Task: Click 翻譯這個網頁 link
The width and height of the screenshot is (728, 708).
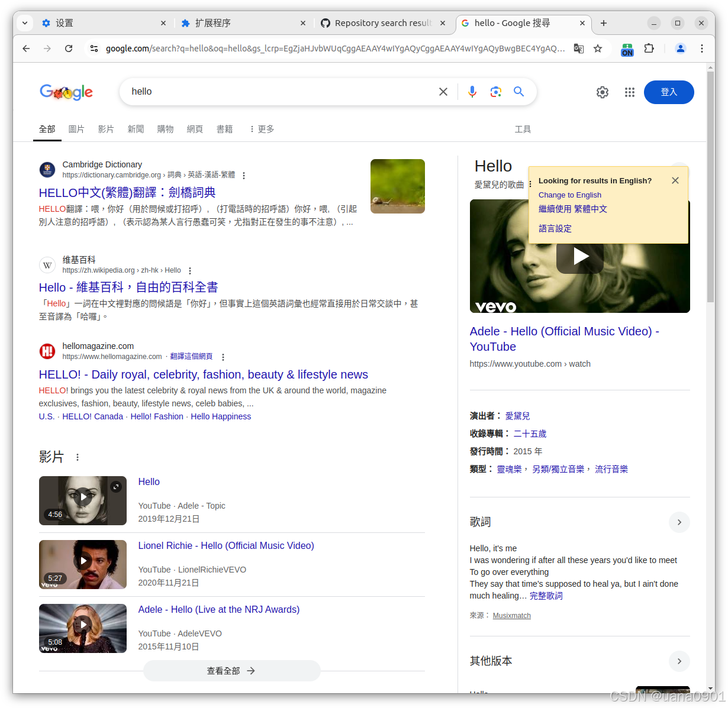Action: 191,357
